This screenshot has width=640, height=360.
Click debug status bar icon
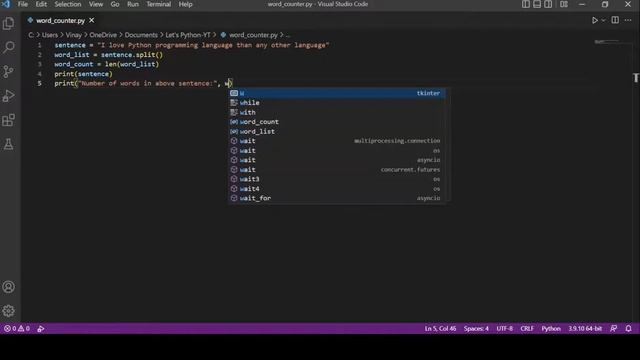click(41, 329)
